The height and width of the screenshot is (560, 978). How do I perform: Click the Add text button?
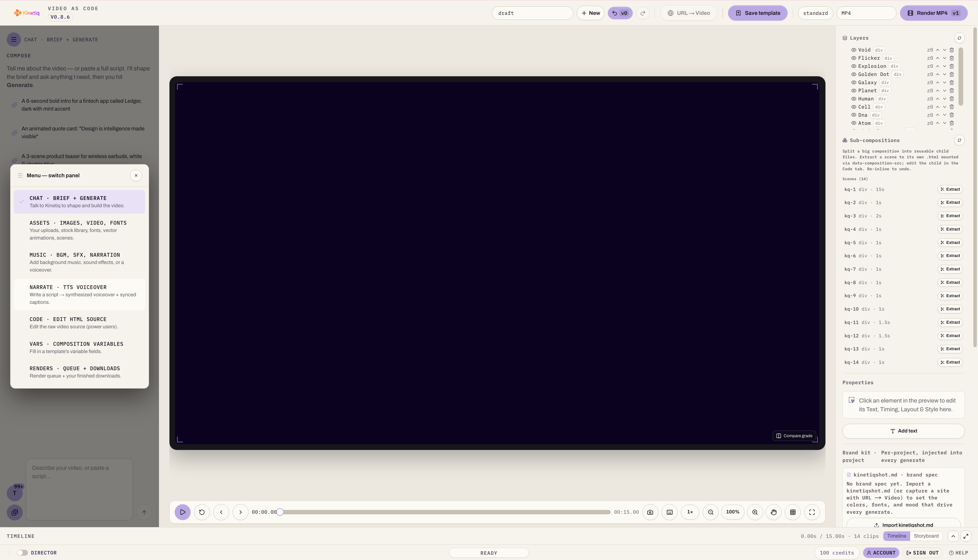(903, 431)
